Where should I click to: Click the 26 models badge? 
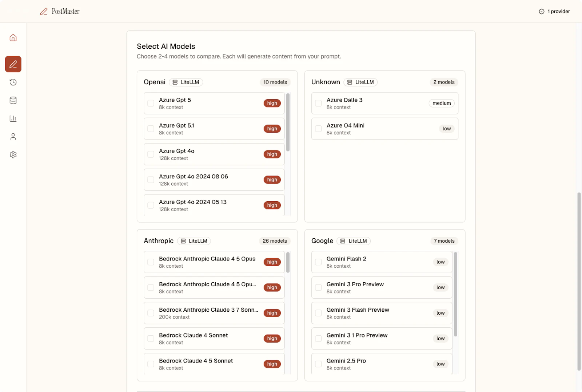[275, 241]
